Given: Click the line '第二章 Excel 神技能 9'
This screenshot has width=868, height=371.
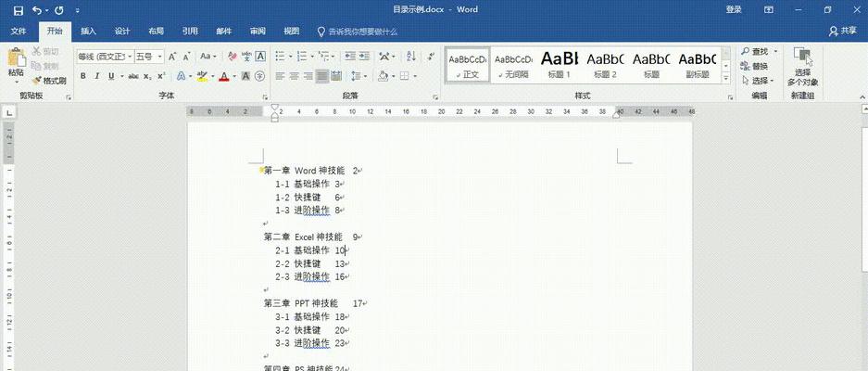Looking at the screenshot, I should (312, 237).
